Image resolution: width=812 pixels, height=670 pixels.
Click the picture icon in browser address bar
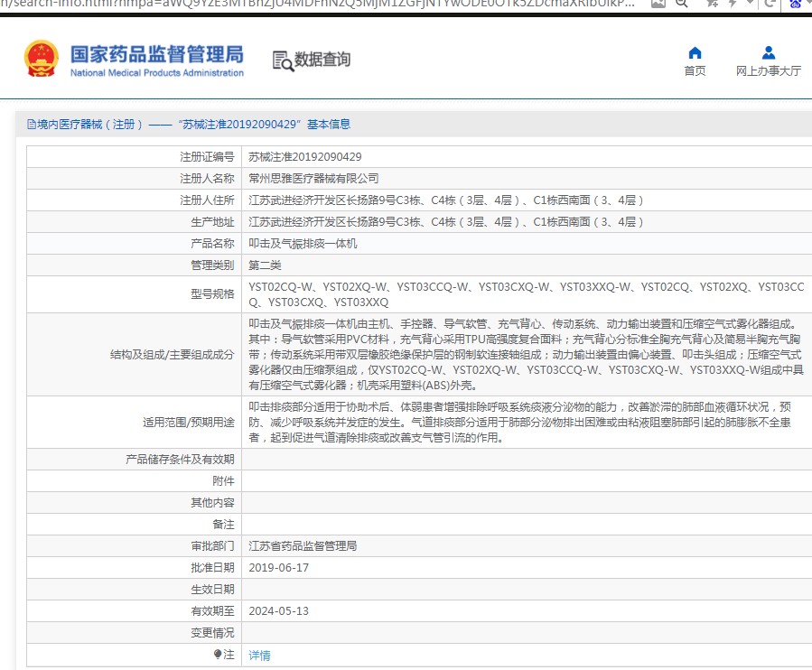click(658, 3)
